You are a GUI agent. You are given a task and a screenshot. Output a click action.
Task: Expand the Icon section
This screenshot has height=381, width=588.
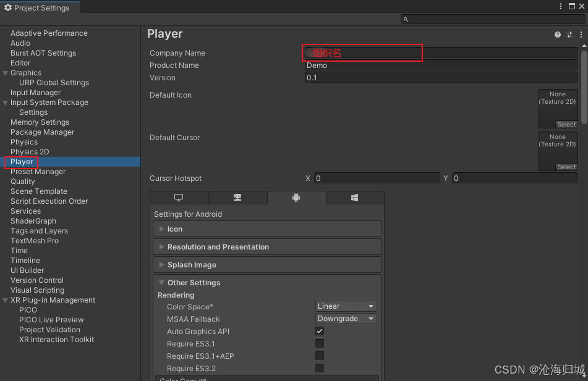(267, 229)
